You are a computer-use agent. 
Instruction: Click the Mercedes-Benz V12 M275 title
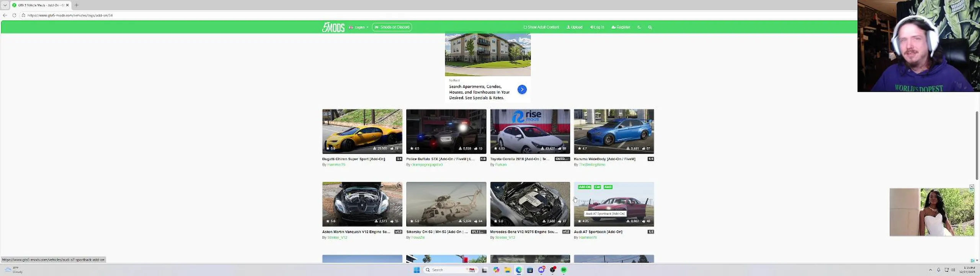[524, 232]
